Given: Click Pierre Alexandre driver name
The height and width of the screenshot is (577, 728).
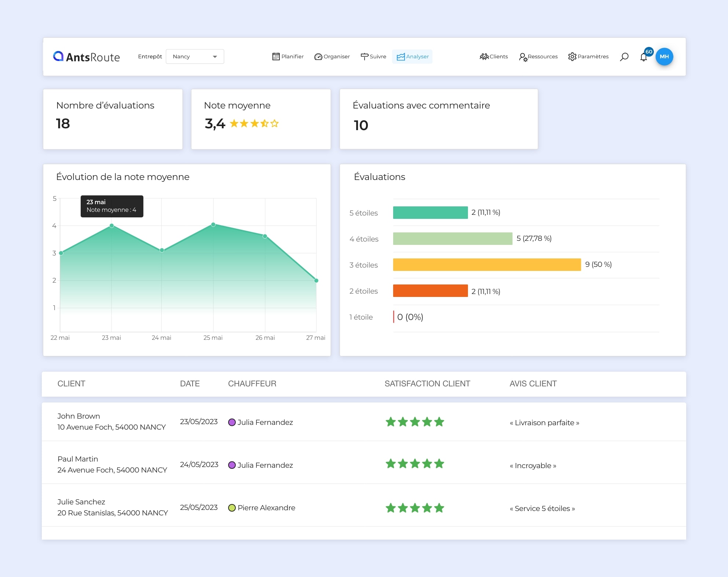Looking at the screenshot, I should (266, 508).
